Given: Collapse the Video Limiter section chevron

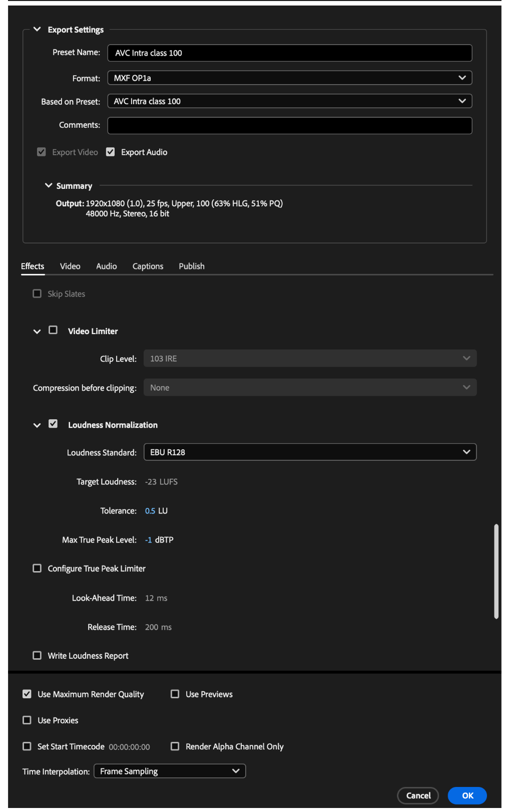Looking at the screenshot, I should [x=37, y=332].
